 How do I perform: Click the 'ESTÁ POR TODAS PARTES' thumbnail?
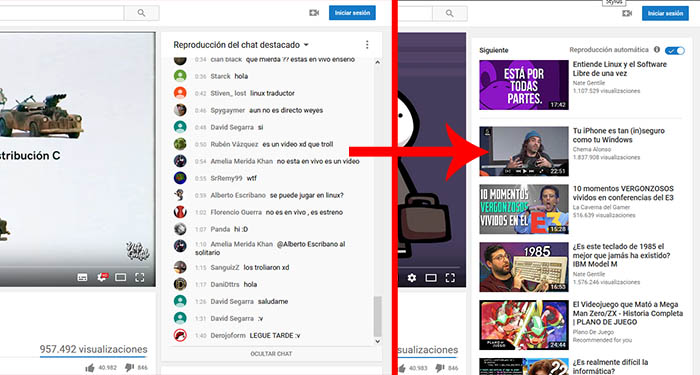click(524, 85)
